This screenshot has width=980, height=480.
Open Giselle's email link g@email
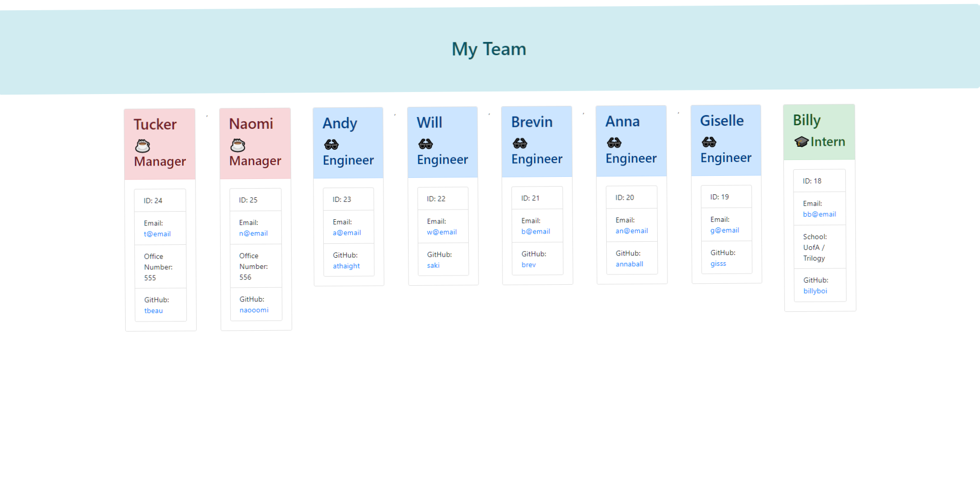click(725, 230)
